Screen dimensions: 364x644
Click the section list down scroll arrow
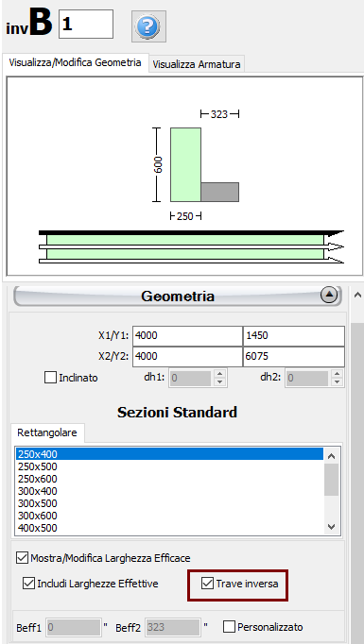click(x=332, y=527)
